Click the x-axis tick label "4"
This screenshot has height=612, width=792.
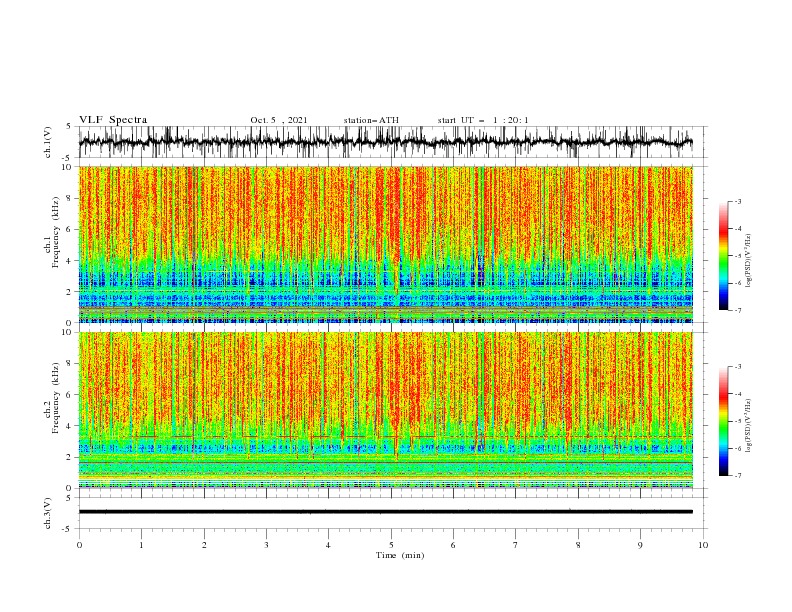[x=329, y=545]
